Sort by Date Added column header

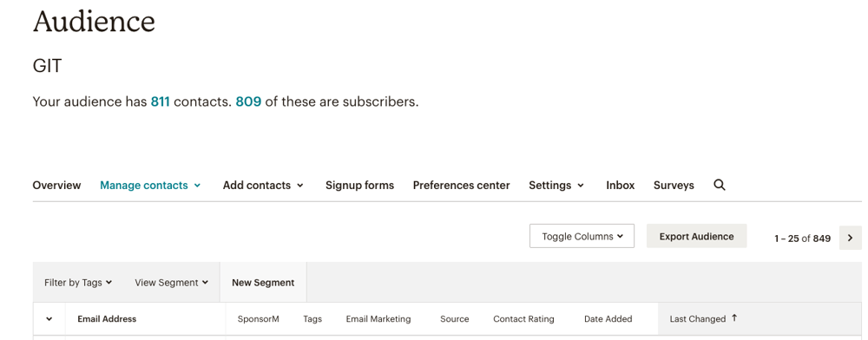coord(608,319)
